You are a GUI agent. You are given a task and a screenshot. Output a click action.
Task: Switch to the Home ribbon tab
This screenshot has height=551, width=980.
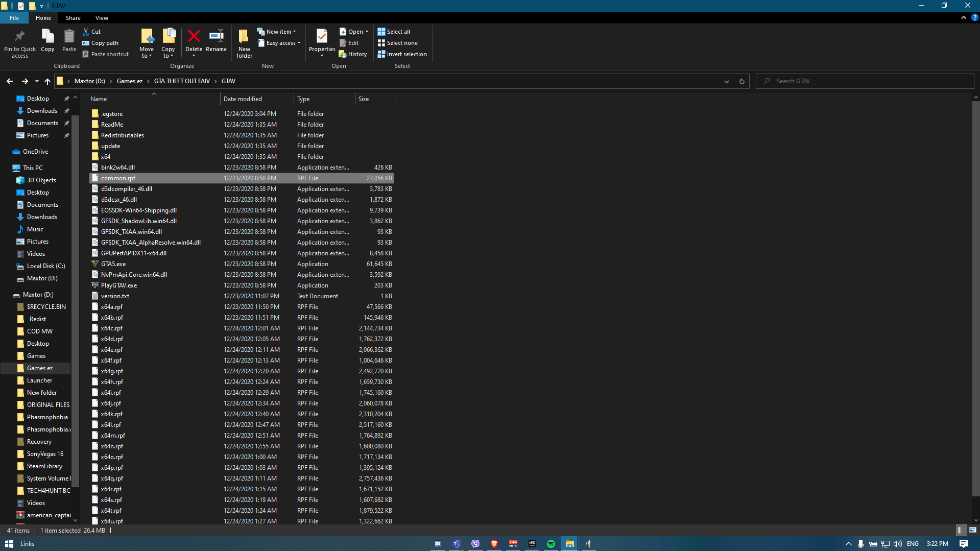[x=43, y=18]
